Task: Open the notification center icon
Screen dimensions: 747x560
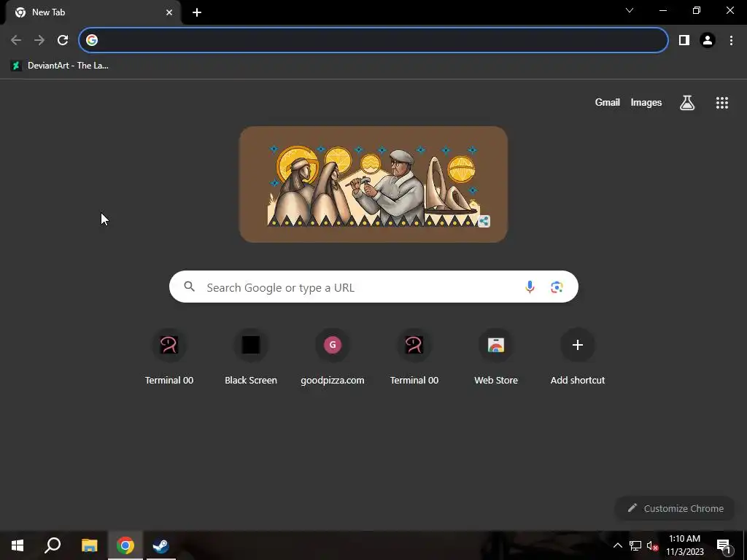Action: 724,545
